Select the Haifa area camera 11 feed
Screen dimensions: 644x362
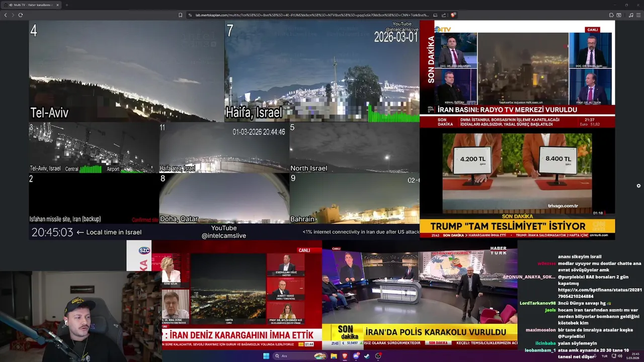pos(224,148)
